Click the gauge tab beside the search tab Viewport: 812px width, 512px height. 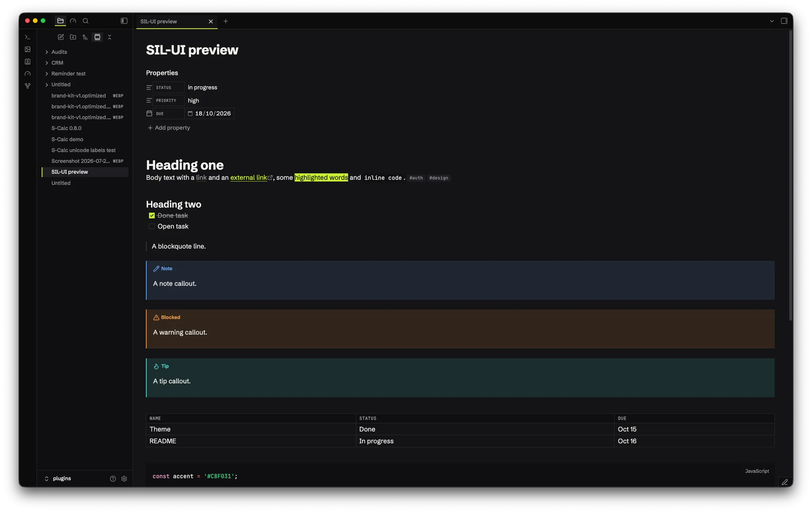[x=73, y=21]
